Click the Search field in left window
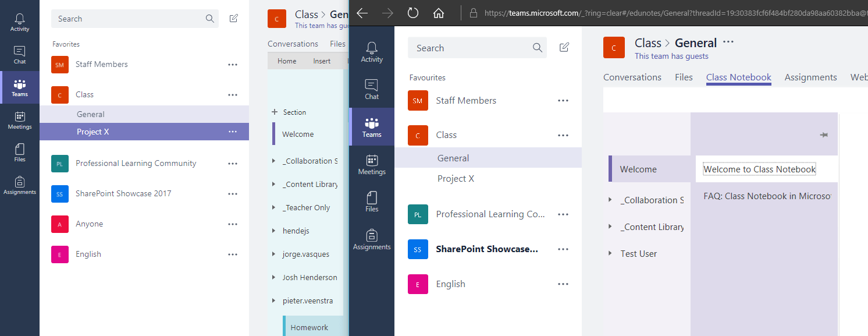 pyautogui.click(x=135, y=19)
